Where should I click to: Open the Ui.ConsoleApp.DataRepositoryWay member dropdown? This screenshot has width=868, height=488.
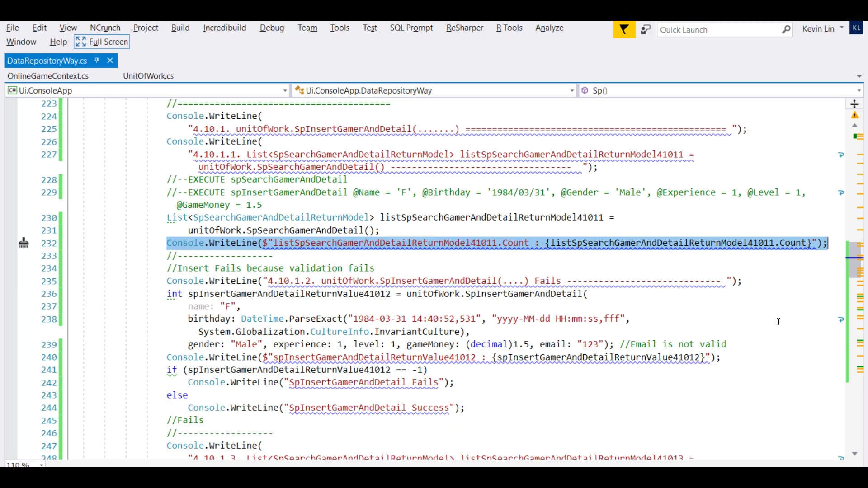tap(571, 90)
